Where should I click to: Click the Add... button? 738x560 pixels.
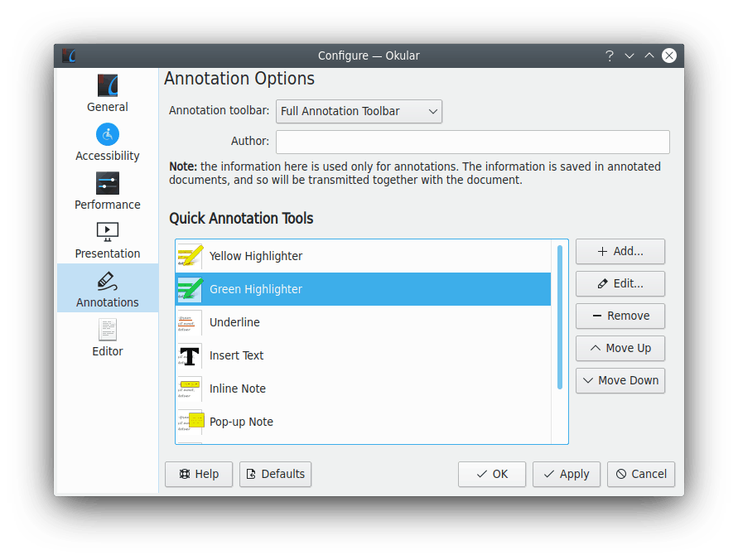tap(620, 251)
